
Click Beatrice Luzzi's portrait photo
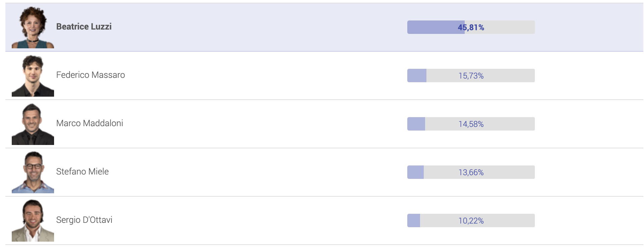(33, 27)
